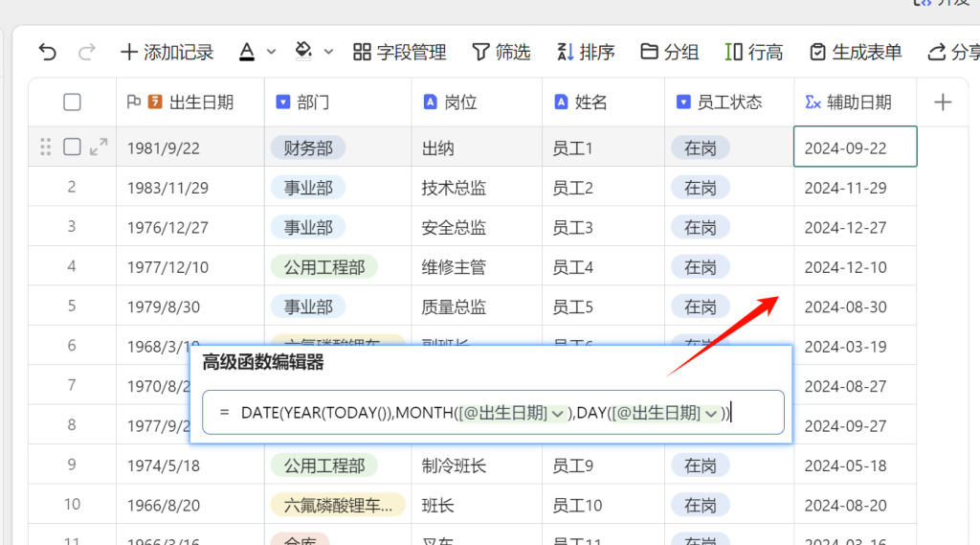Select cell 2024-12-10
Image resolution: width=980 pixels, height=545 pixels.
[855, 267]
